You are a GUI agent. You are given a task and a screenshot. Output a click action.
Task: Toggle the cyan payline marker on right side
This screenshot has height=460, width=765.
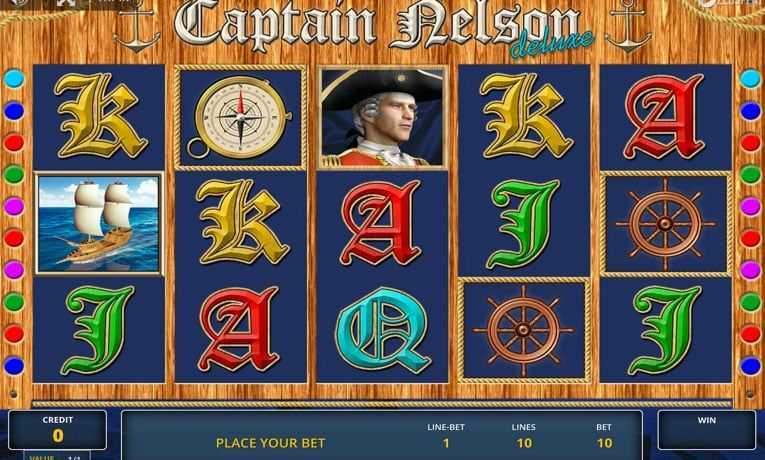click(x=750, y=79)
